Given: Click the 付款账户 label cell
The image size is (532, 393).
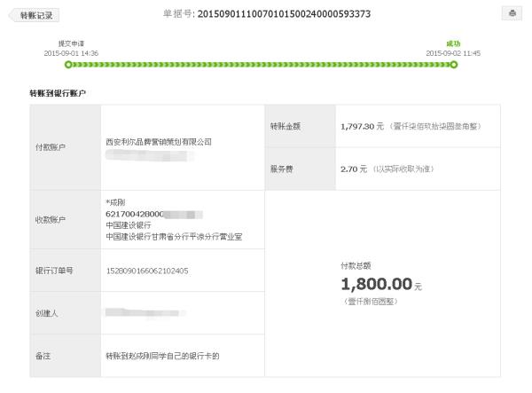Looking at the screenshot, I should point(65,147).
